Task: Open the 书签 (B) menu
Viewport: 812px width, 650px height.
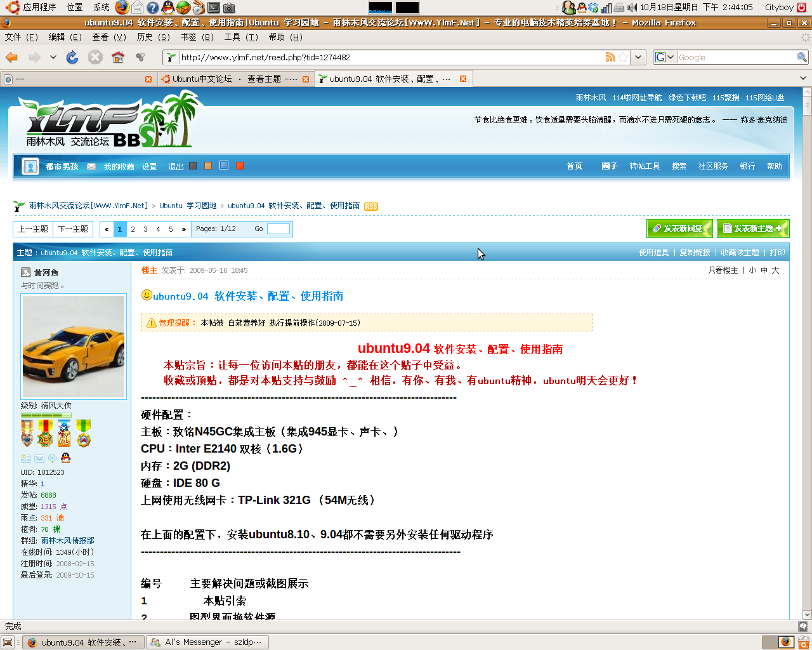Action: [197, 37]
